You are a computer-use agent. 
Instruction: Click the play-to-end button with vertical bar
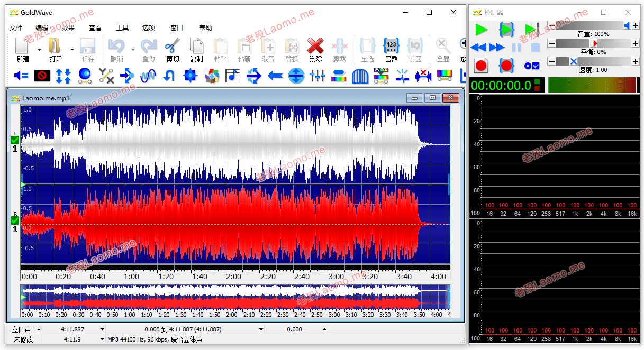pyautogui.click(x=532, y=30)
